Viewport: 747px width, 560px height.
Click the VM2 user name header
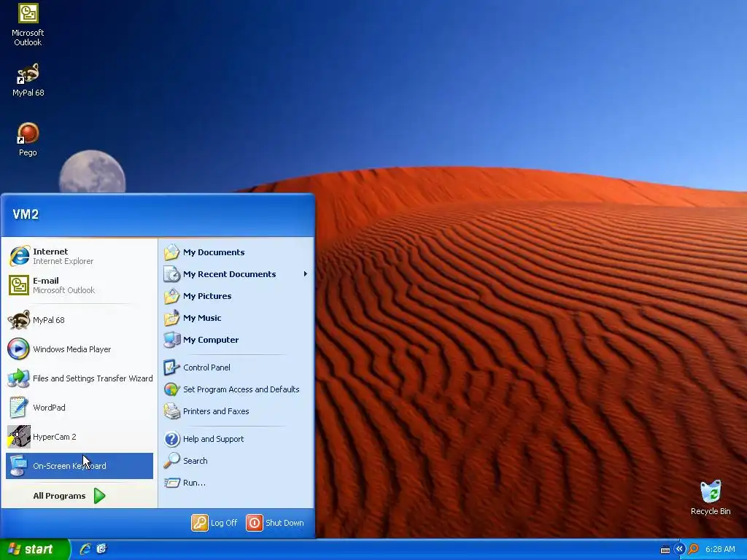[x=26, y=214]
